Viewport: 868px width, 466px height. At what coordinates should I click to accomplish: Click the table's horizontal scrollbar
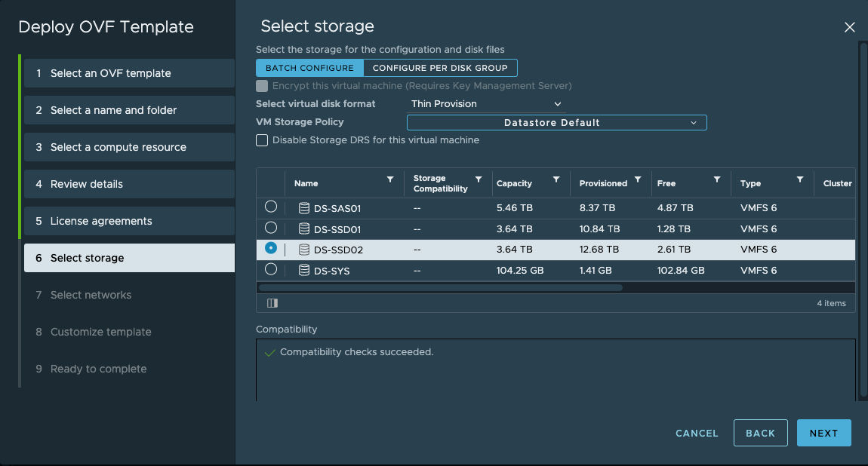(441, 287)
